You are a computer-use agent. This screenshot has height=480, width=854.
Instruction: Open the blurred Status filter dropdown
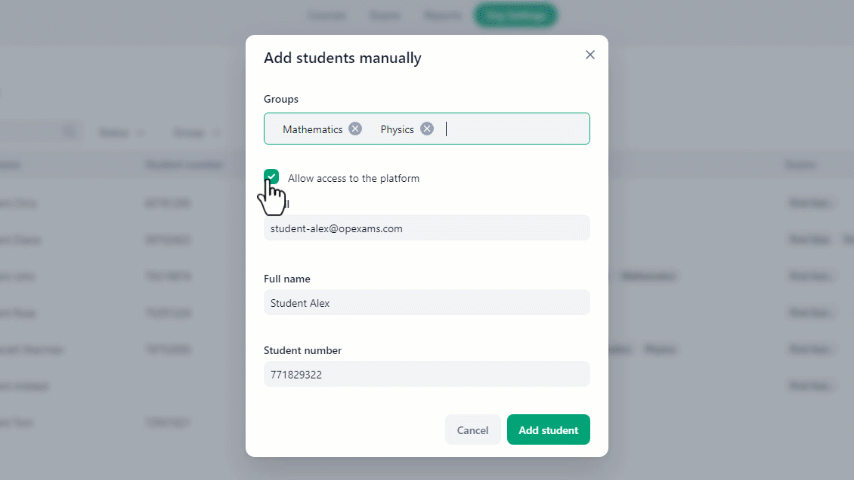click(121, 132)
